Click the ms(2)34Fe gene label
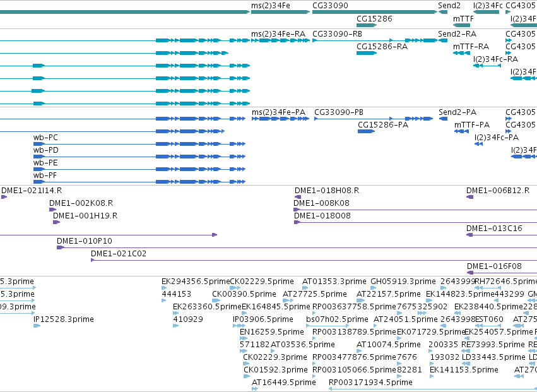 coord(271,6)
